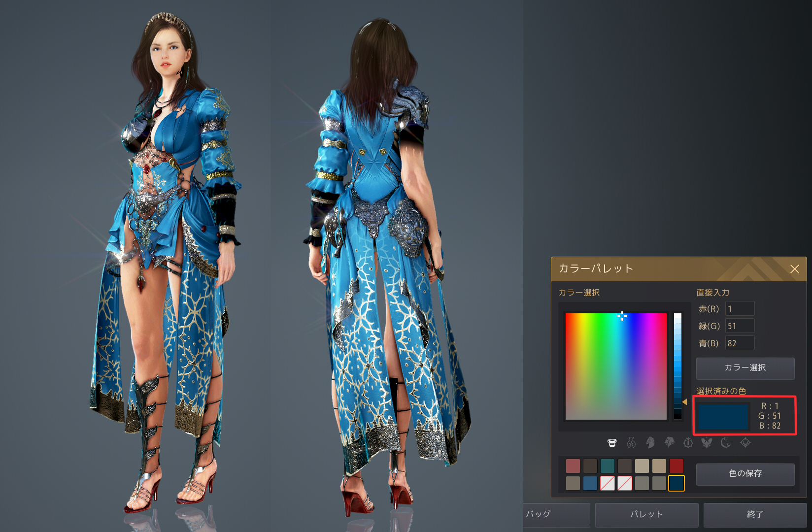Screen dimensions: 812x532
Task: Click the 'B : 82' readout text
Action: (x=770, y=426)
